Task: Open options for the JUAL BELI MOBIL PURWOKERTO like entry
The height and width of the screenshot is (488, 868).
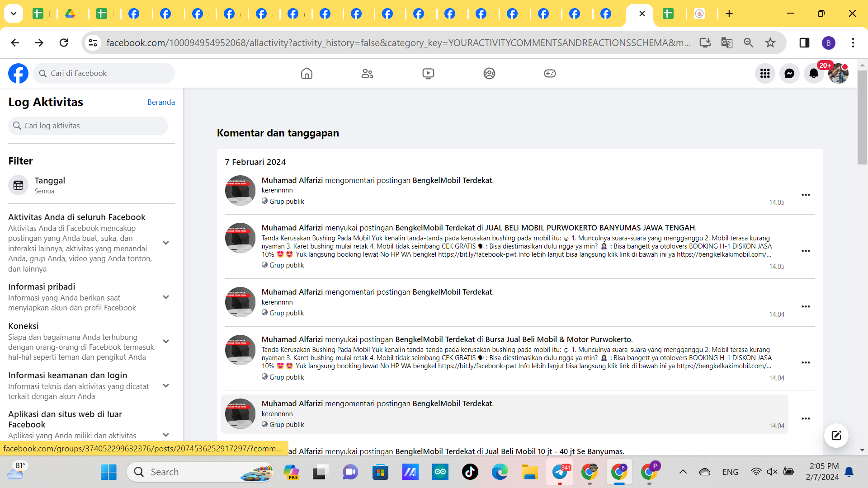Action: 806,251
